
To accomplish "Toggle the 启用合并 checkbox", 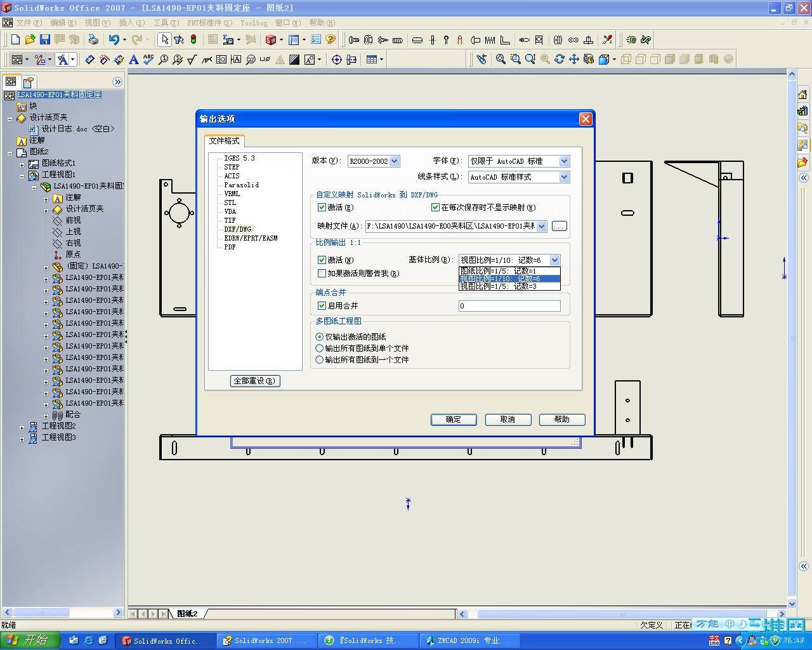I will pos(322,306).
